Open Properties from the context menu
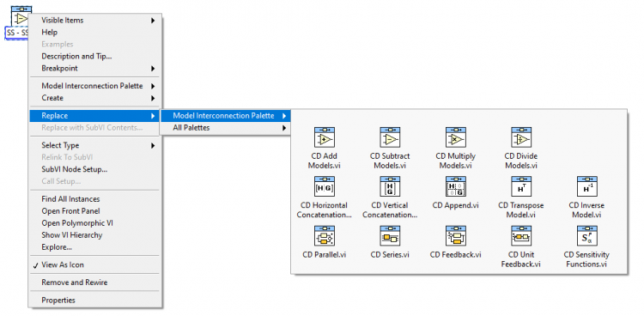This screenshot has width=644, height=316. pos(94,301)
